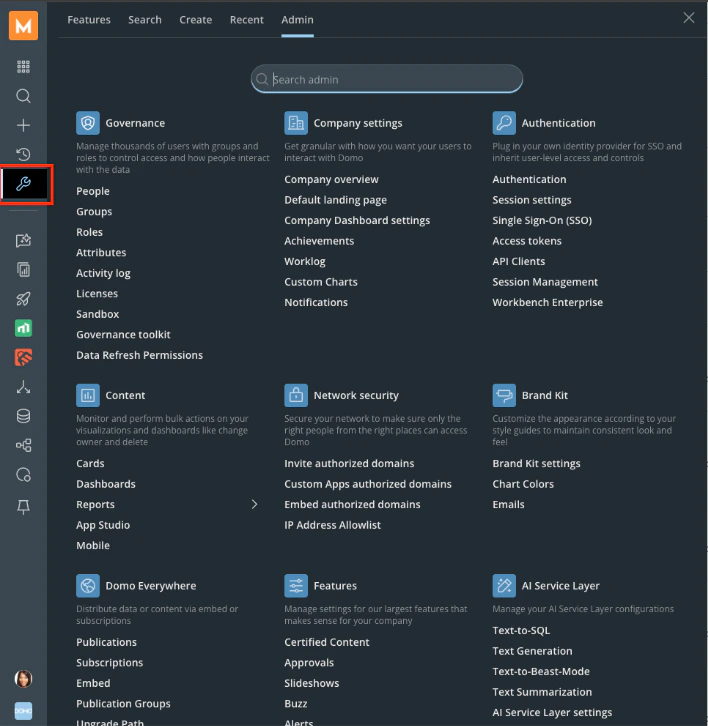Image resolution: width=708 pixels, height=726 pixels.
Task: Switch to the Search tab
Action: tap(145, 20)
